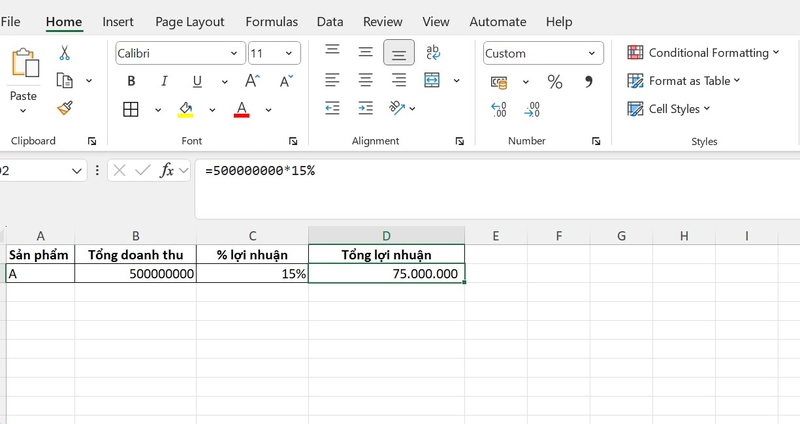
Task: Open the Paste options dropdown arrow
Action: click(23, 111)
